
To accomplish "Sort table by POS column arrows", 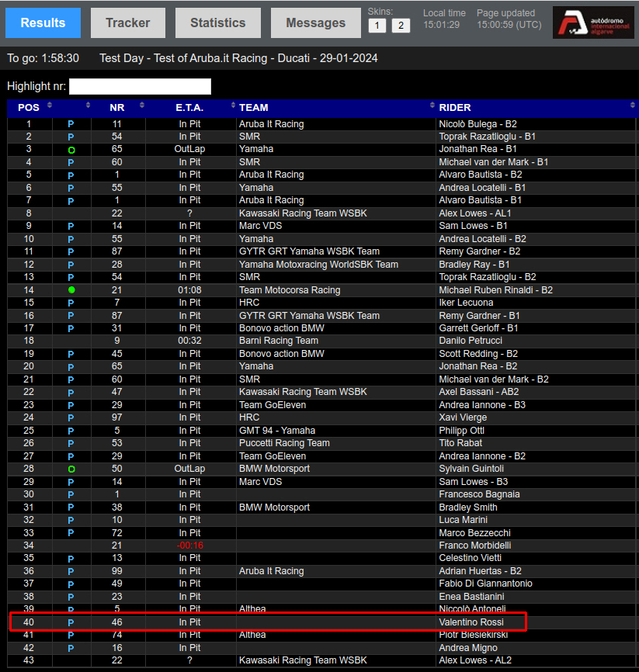I will pyautogui.click(x=46, y=107).
